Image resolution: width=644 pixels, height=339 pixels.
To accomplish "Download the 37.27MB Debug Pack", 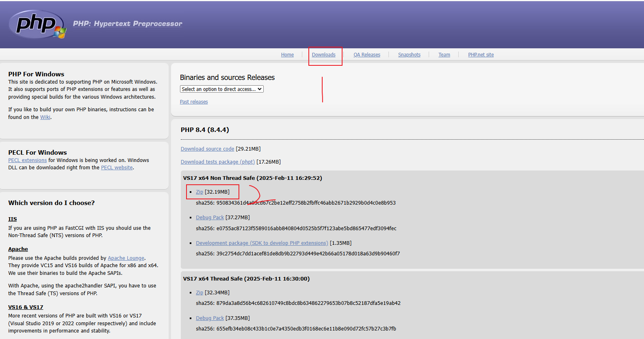I will [x=210, y=218].
